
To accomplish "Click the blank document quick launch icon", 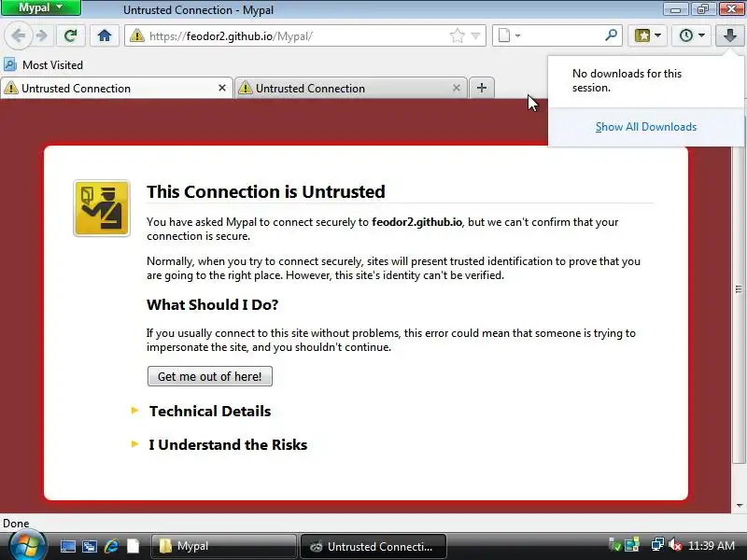I will [x=133, y=546].
